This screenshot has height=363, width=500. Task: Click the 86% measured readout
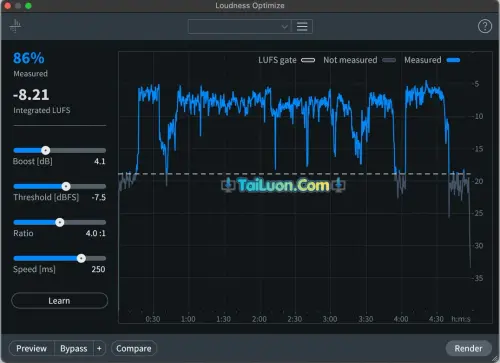[29, 58]
